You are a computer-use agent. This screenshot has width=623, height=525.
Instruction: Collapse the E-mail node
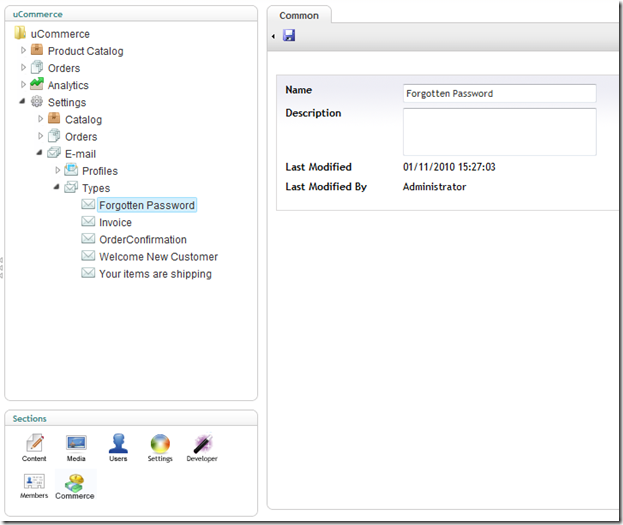tap(39, 153)
